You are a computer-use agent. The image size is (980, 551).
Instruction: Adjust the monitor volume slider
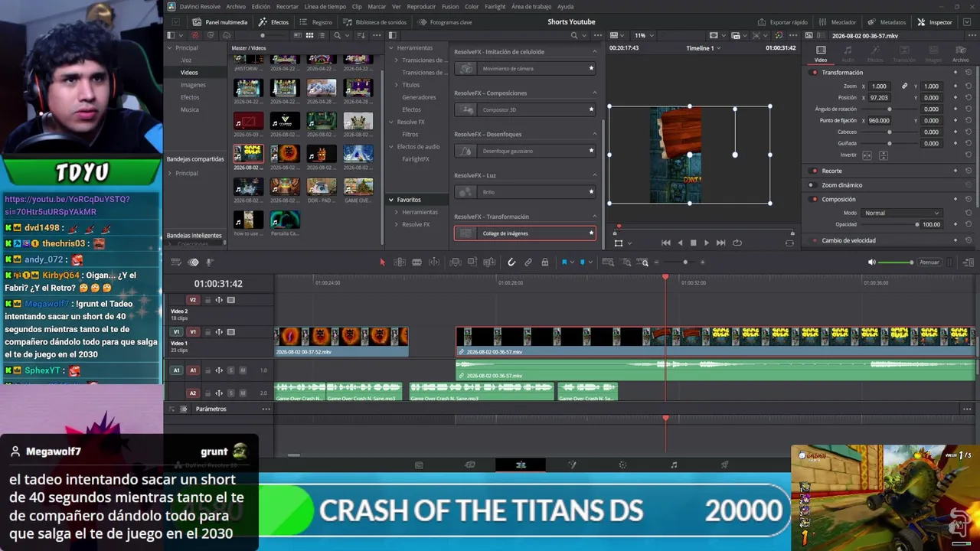pos(895,262)
